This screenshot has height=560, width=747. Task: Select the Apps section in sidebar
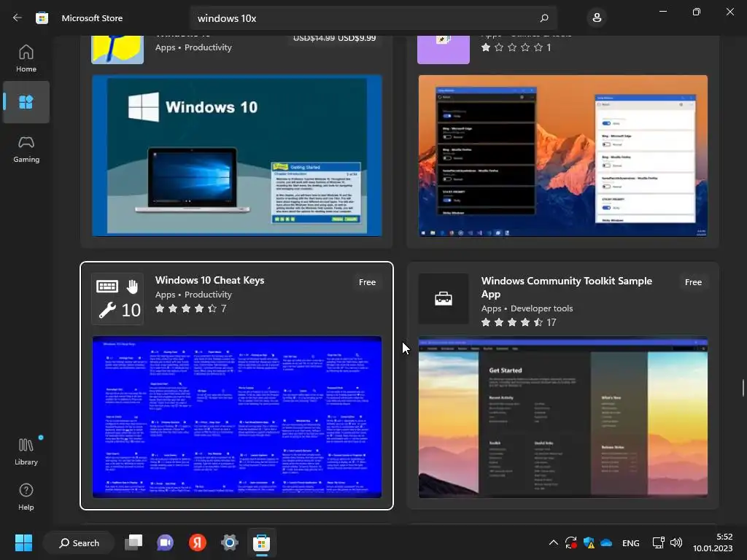click(x=26, y=102)
